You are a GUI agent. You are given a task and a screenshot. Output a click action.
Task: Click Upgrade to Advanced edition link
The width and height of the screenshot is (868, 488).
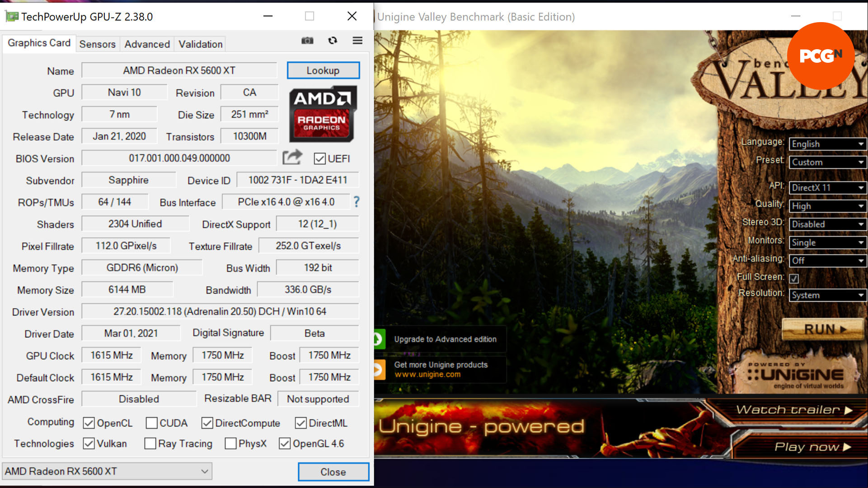point(445,339)
